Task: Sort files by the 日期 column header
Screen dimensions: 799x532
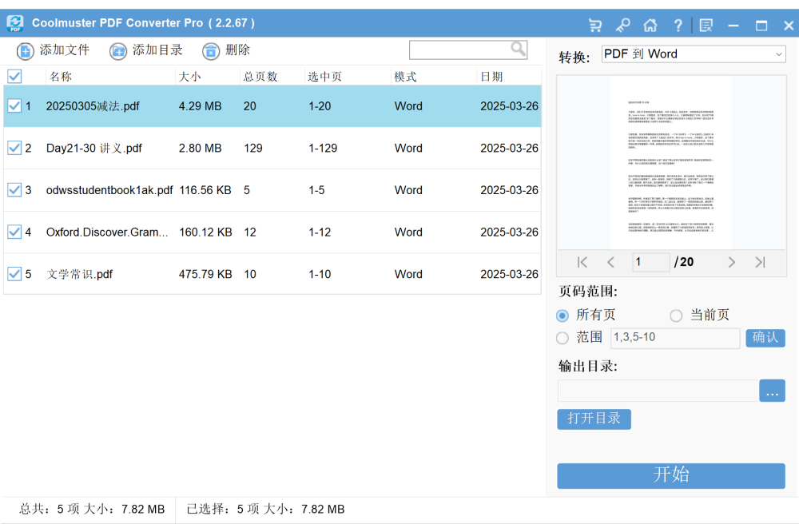Action: point(491,77)
